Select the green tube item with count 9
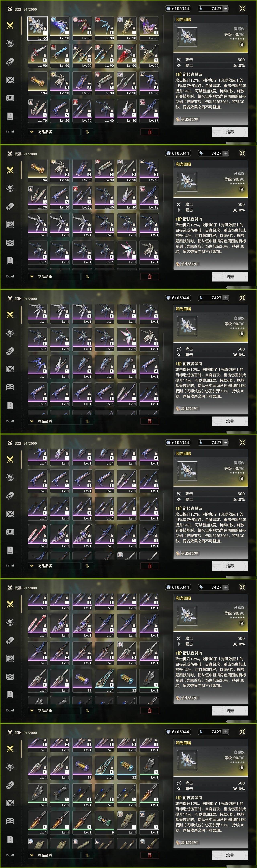This screenshot has width=257, height=868. click(x=104, y=823)
